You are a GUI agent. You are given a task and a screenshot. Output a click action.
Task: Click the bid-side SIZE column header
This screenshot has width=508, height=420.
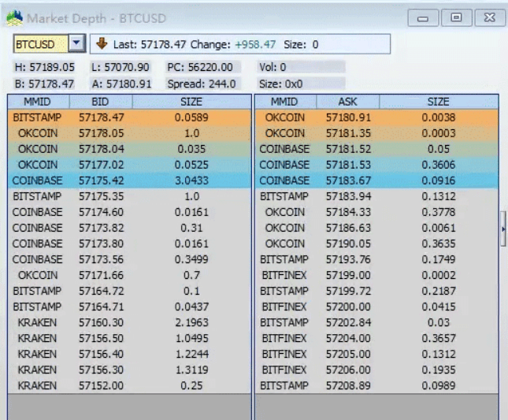(x=191, y=102)
